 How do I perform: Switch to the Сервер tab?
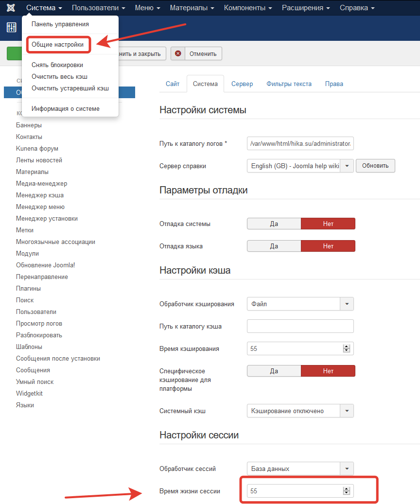[242, 84]
